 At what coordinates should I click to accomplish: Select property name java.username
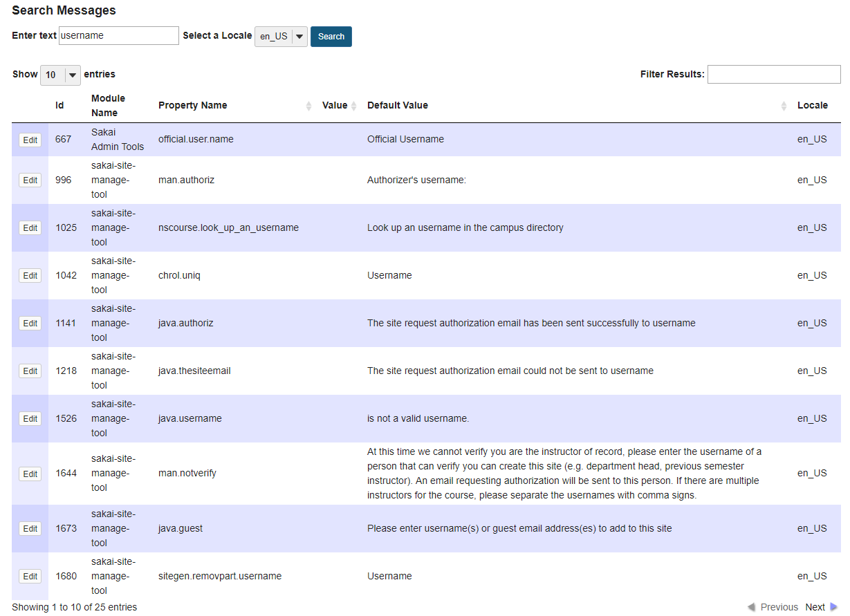190,418
